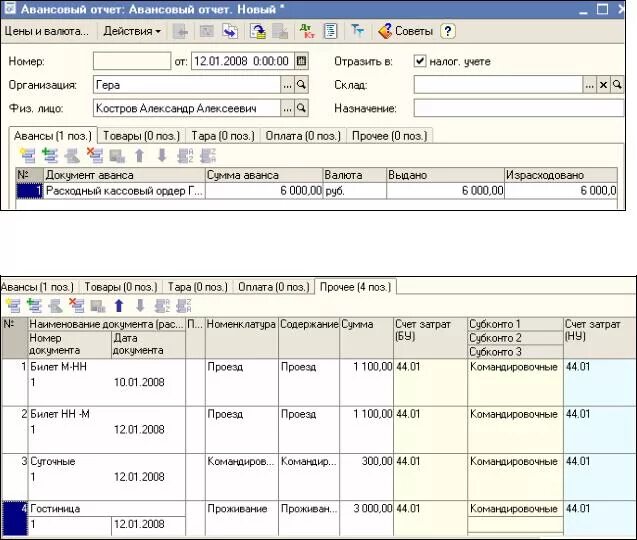Click date cell 10.01.2008
The height and width of the screenshot is (540, 637).
[x=139, y=382]
